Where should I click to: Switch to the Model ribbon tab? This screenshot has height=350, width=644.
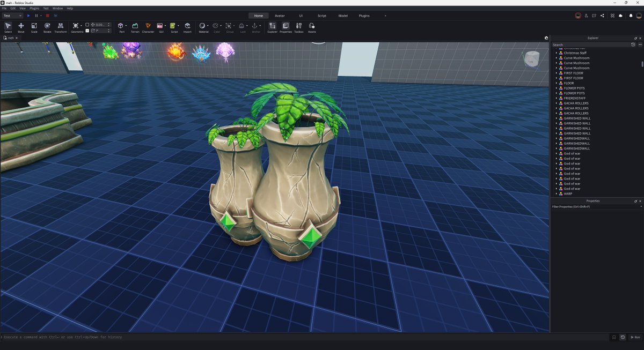[x=343, y=16]
